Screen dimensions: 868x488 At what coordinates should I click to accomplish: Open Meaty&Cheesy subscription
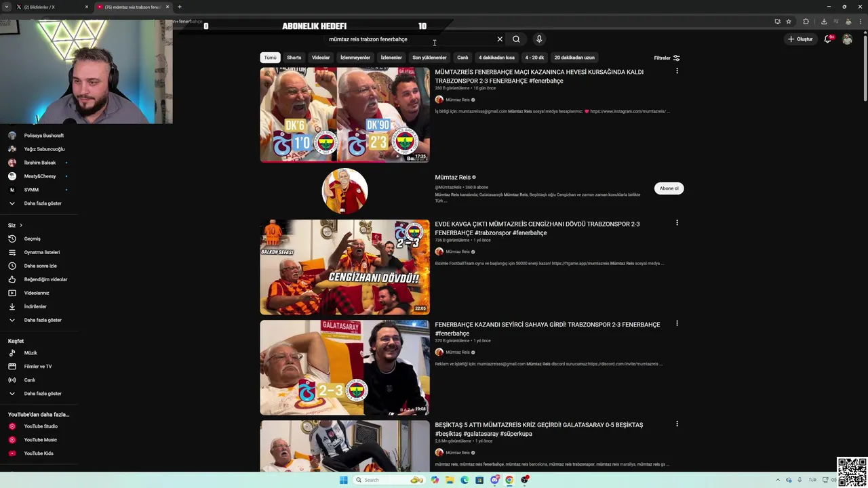click(40, 176)
